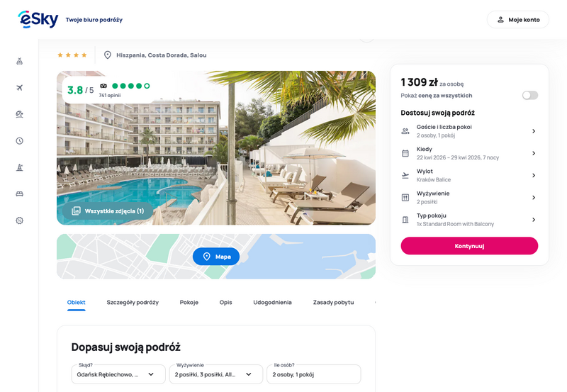567x392 pixels.
Task: Switch to the Udogodnienia tab
Action: click(272, 302)
